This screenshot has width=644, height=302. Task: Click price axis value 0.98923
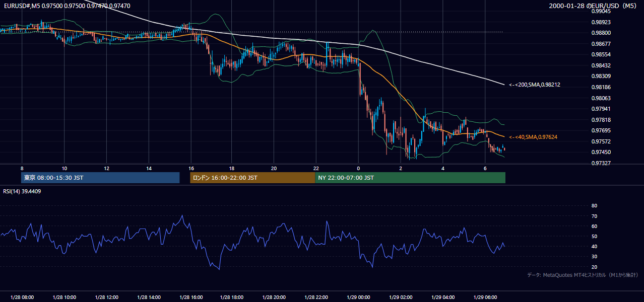coord(601,22)
